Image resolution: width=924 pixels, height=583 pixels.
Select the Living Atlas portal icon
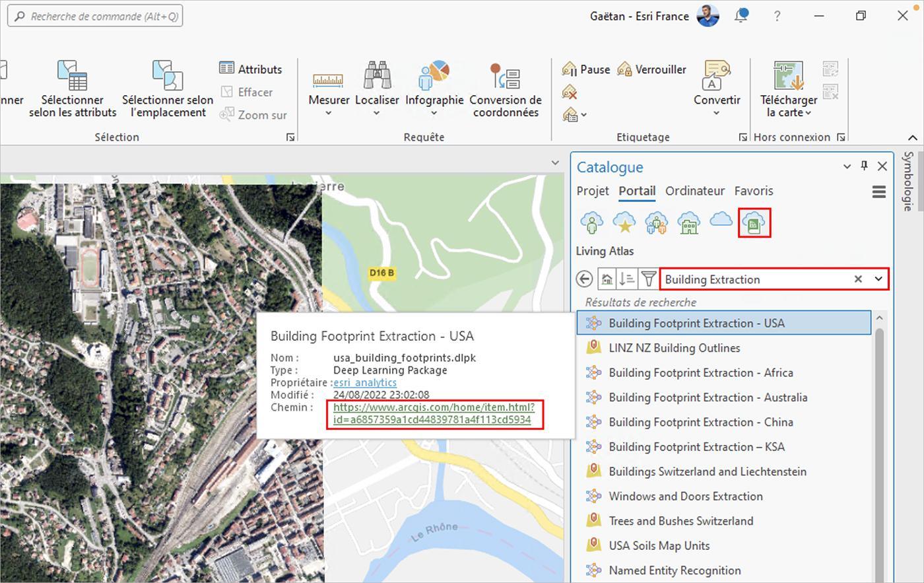click(x=754, y=223)
